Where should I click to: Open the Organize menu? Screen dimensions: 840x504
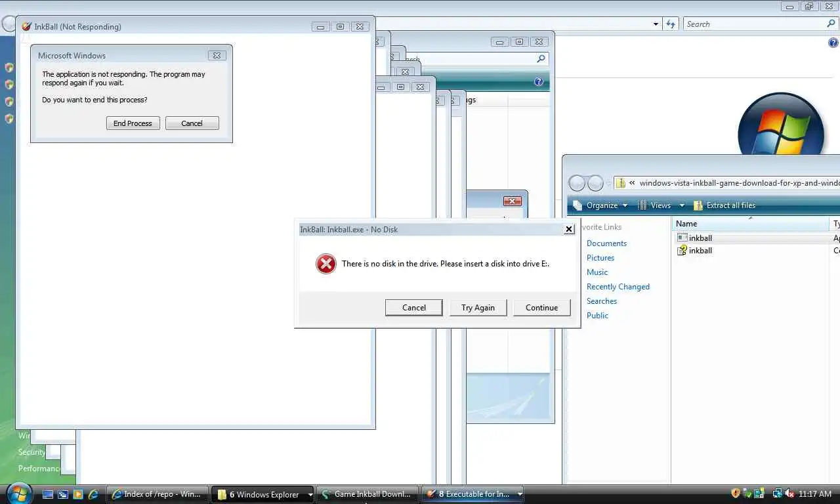click(600, 205)
